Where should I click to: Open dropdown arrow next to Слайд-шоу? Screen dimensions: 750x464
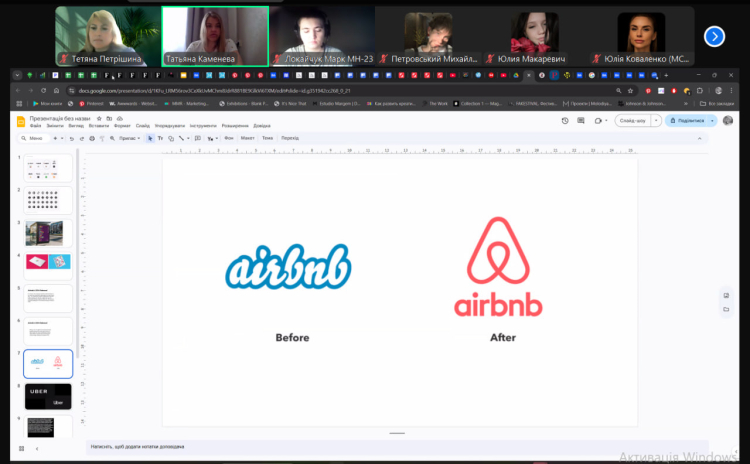[657, 121]
